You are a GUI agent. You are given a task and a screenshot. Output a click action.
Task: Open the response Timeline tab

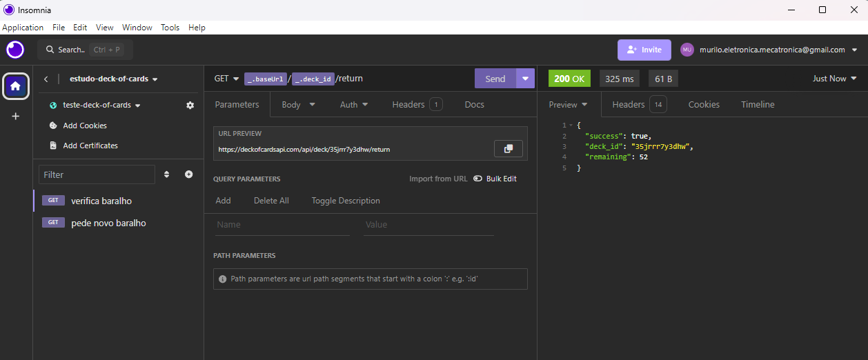click(758, 105)
